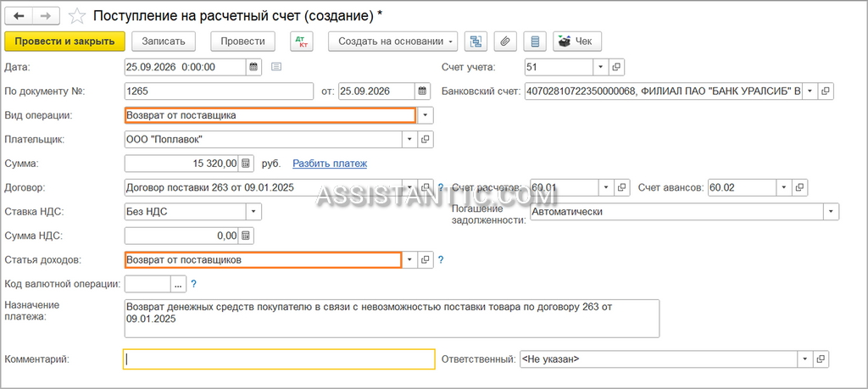Open the Ответственный user record

click(821, 359)
